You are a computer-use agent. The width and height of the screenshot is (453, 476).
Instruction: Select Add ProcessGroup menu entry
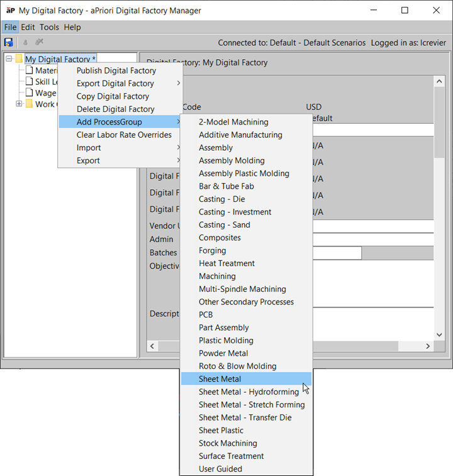coord(120,122)
